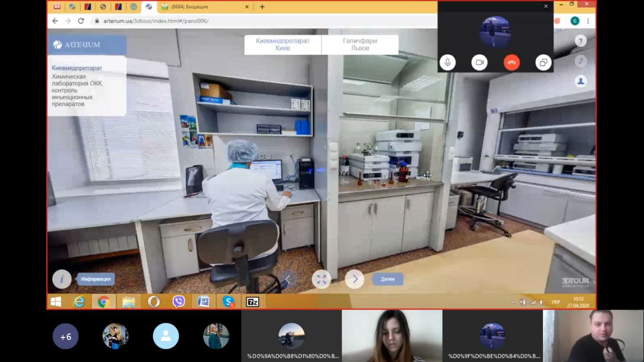Click the taskbar clock showing 10:52
644x362 pixels.
click(578, 302)
